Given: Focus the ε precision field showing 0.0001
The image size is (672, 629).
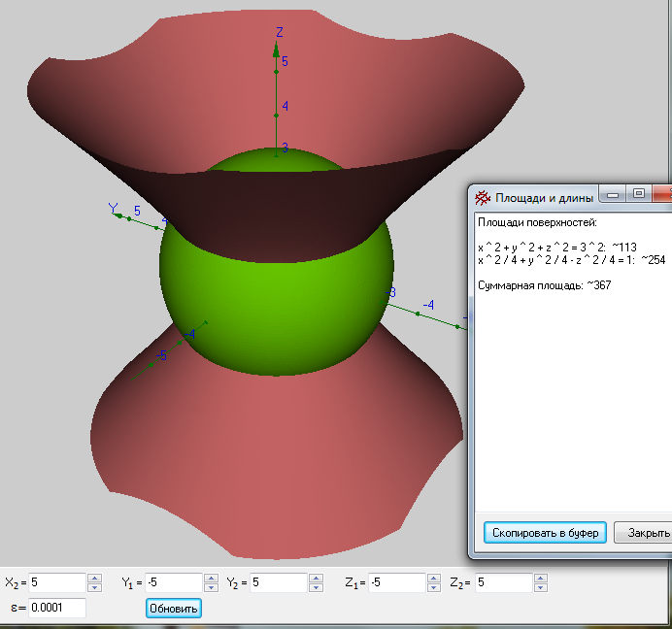Looking at the screenshot, I should [x=56, y=608].
